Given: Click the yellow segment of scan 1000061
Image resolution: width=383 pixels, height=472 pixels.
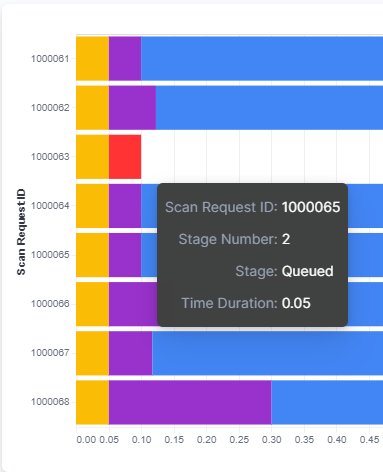Looking at the screenshot, I should tap(92, 58).
